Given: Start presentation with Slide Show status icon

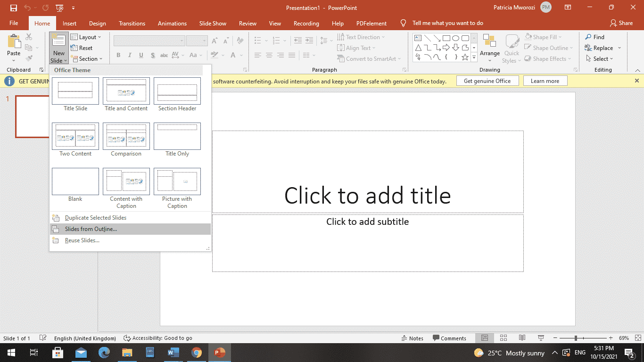Looking at the screenshot, I should tap(541, 338).
